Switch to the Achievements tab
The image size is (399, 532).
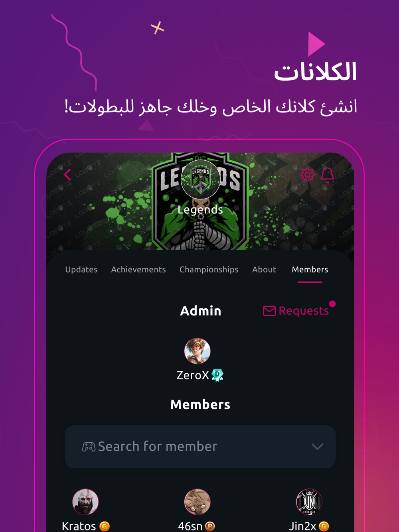point(138,270)
